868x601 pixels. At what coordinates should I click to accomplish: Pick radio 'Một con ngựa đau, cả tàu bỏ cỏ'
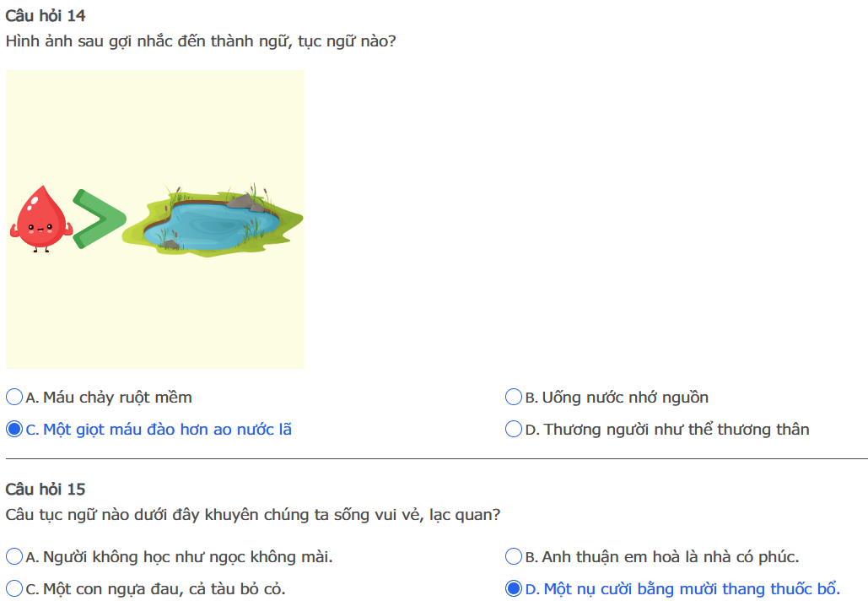[x=14, y=588]
